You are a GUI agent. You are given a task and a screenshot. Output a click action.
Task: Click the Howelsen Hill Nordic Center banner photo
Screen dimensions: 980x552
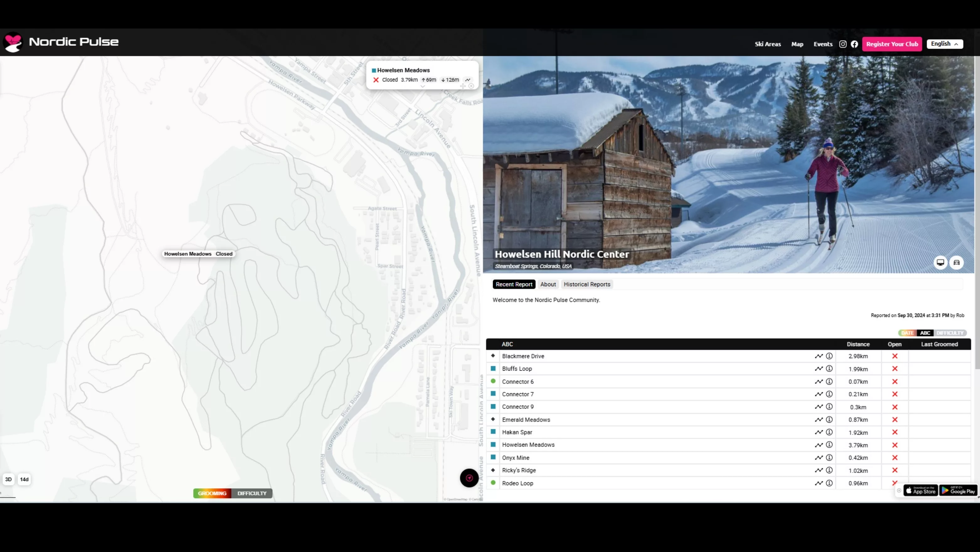click(728, 164)
